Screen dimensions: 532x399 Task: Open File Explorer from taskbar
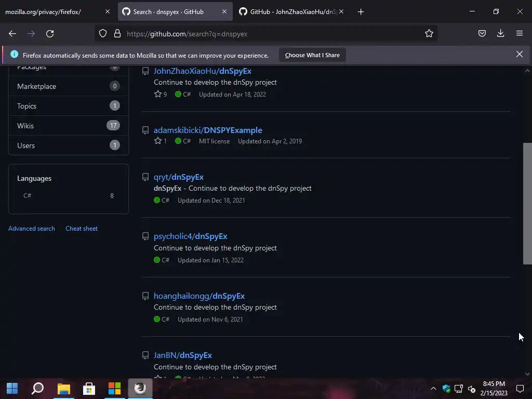(x=63, y=388)
